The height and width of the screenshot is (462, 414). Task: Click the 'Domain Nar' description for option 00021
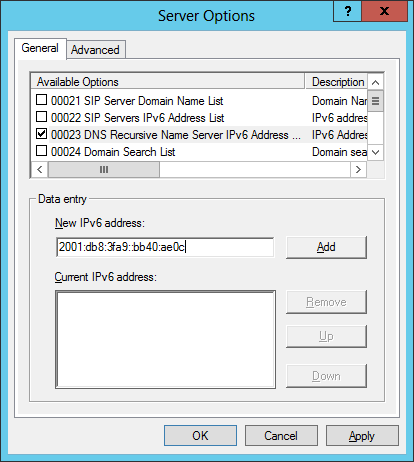339,101
